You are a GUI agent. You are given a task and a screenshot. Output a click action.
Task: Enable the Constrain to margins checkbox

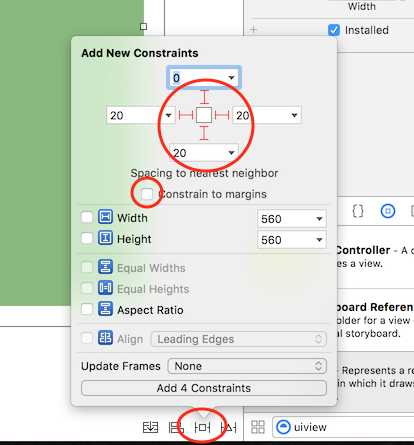[x=147, y=194]
